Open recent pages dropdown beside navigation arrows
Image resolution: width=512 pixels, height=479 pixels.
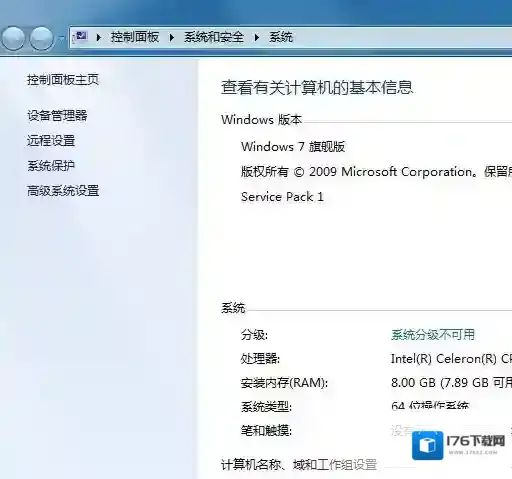(61, 39)
